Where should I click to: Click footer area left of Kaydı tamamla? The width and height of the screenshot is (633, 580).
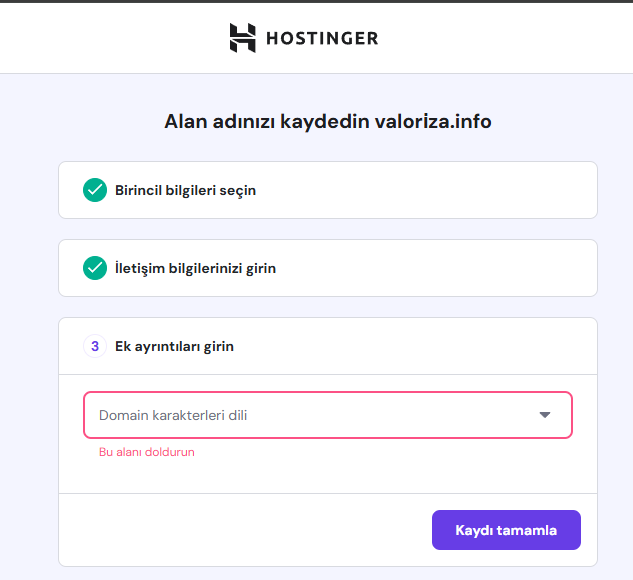click(x=242, y=530)
